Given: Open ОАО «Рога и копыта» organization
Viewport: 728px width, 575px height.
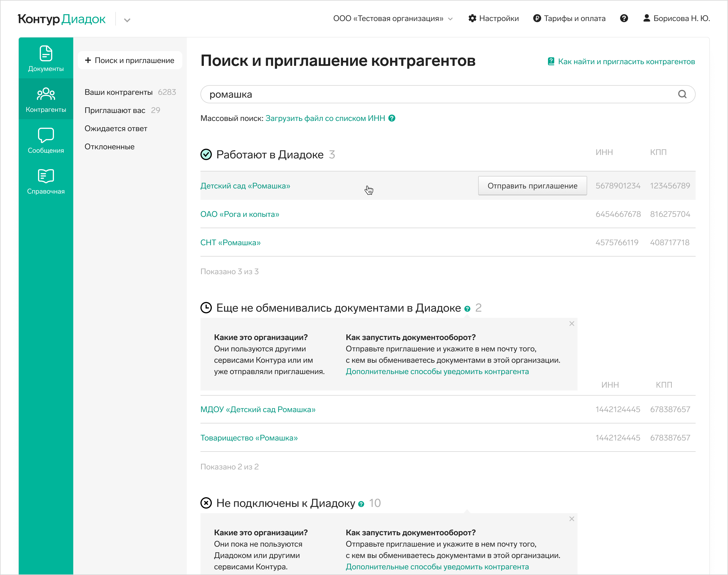Looking at the screenshot, I should [x=240, y=214].
